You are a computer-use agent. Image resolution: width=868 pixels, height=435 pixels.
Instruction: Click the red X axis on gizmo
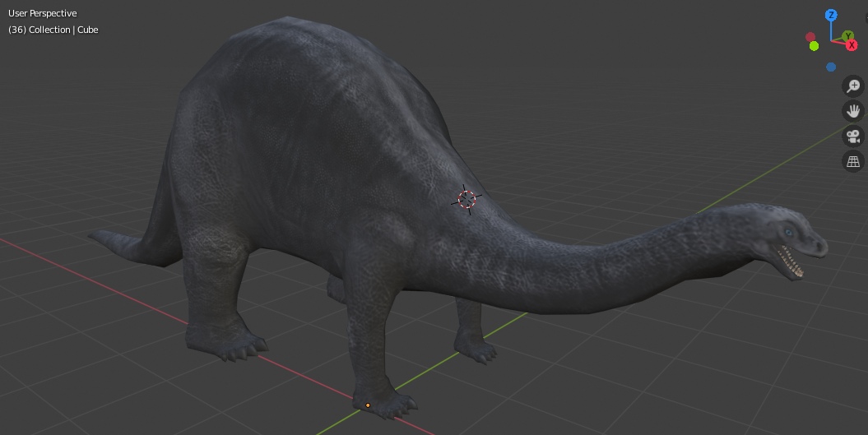[x=852, y=45]
